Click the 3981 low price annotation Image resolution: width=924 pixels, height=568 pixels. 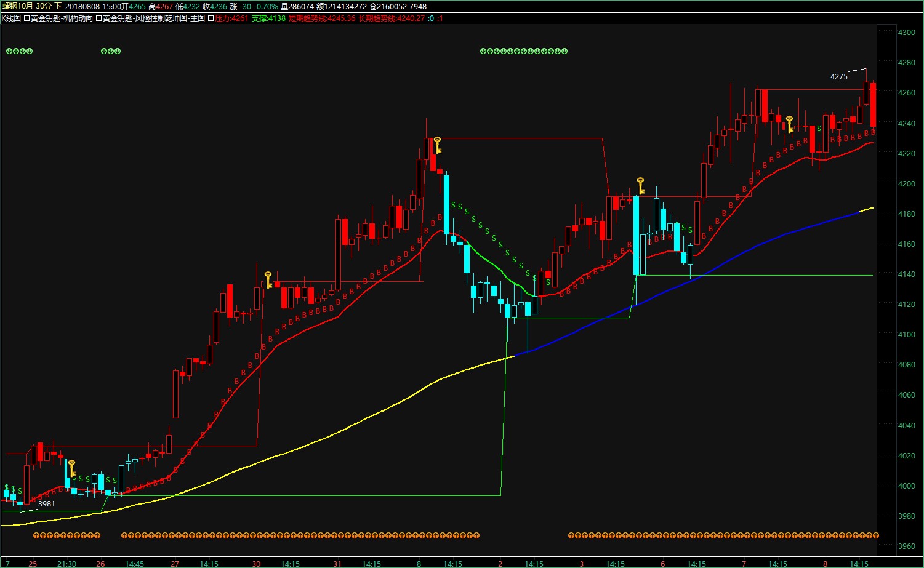click(47, 504)
